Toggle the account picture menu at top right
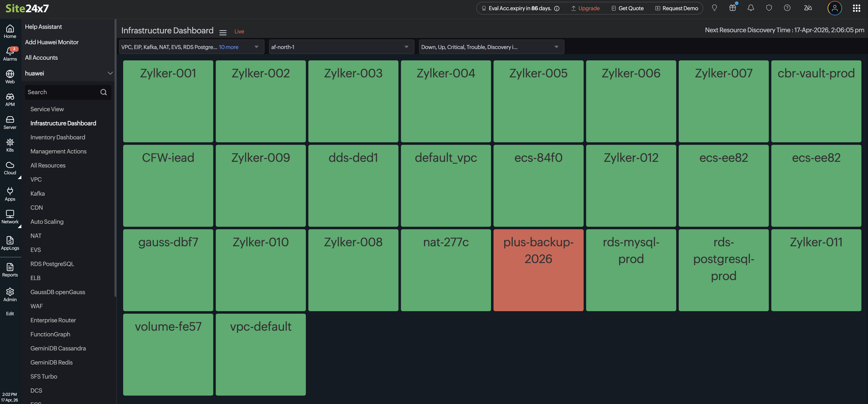 coord(834,8)
